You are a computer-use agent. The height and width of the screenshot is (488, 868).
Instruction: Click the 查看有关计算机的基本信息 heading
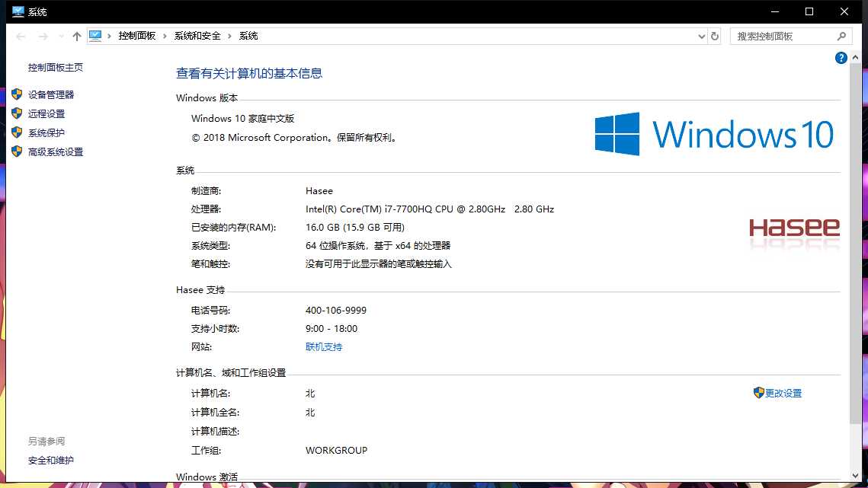249,74
